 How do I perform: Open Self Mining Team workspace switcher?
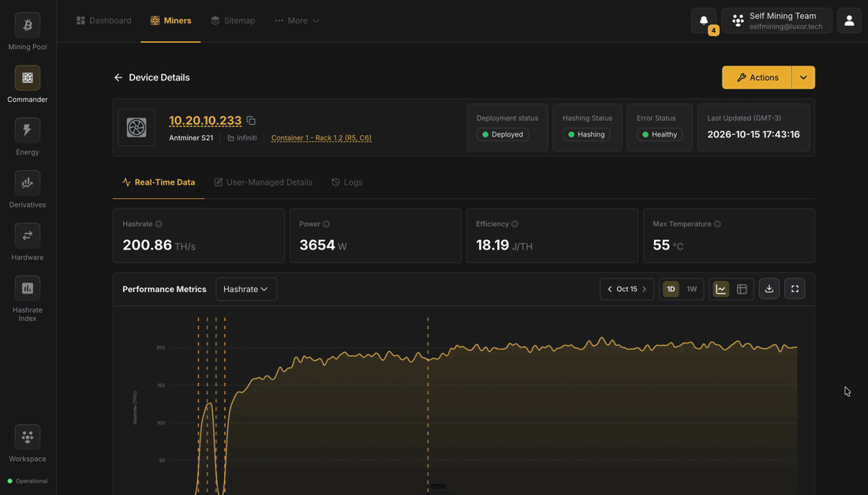pyautogui.click(x=776, y=21)
